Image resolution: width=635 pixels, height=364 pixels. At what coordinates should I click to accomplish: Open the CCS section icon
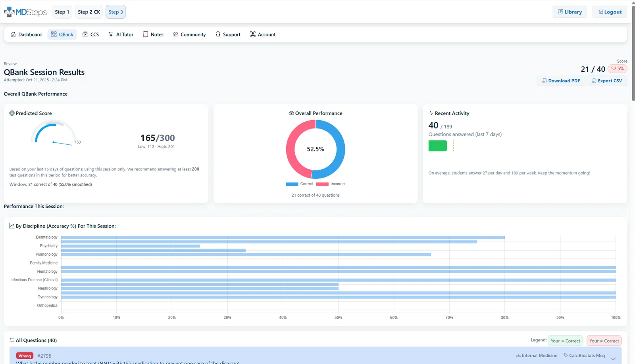pyautogui.click(x=85, y=34)
